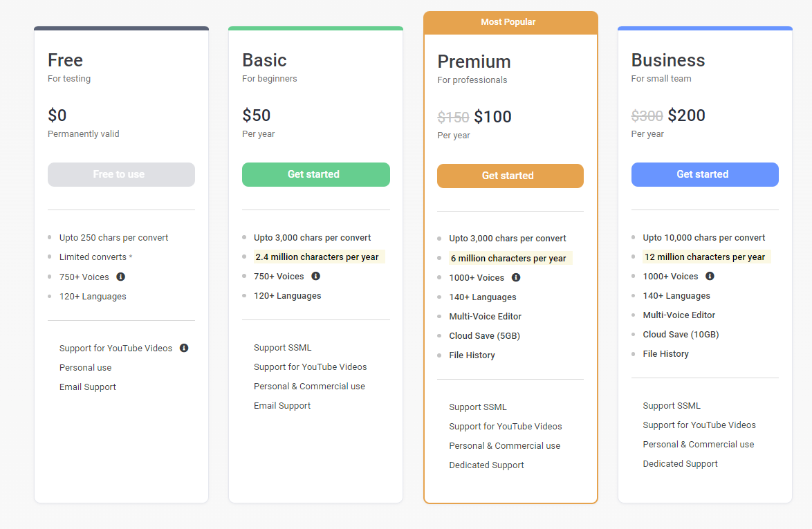Click Cloud Save (10GB) in Business plan
812x529 pixels.
point(681,334)
